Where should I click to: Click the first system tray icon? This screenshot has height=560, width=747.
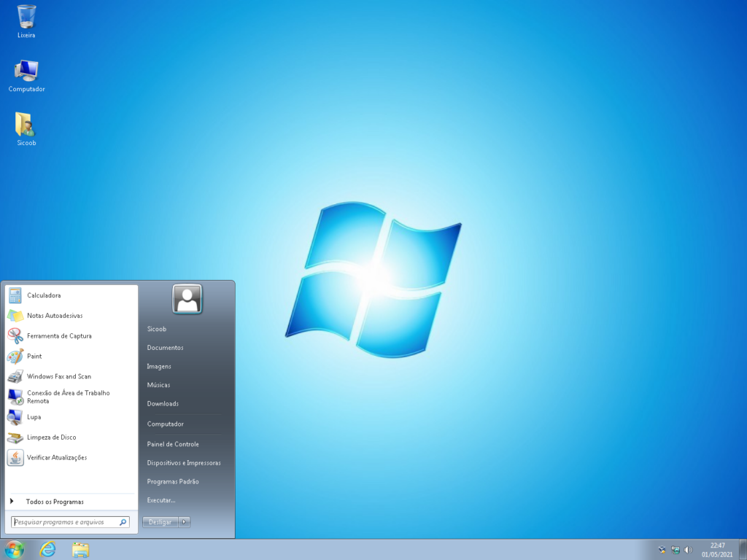[662, 550]
